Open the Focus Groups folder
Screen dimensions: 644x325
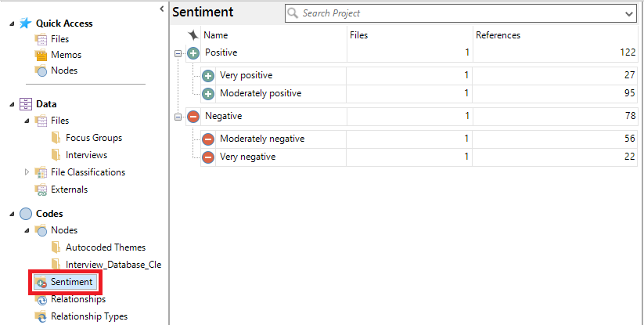click(x=94, y=138)
